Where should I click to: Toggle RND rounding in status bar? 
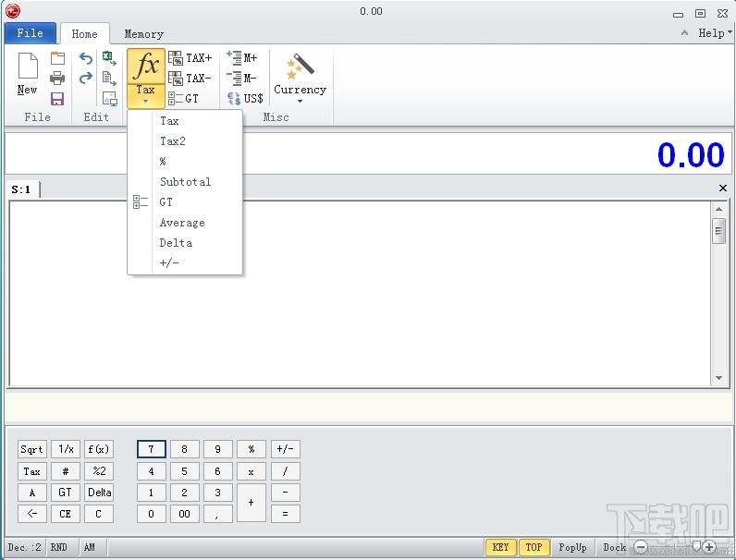(58, 547)
